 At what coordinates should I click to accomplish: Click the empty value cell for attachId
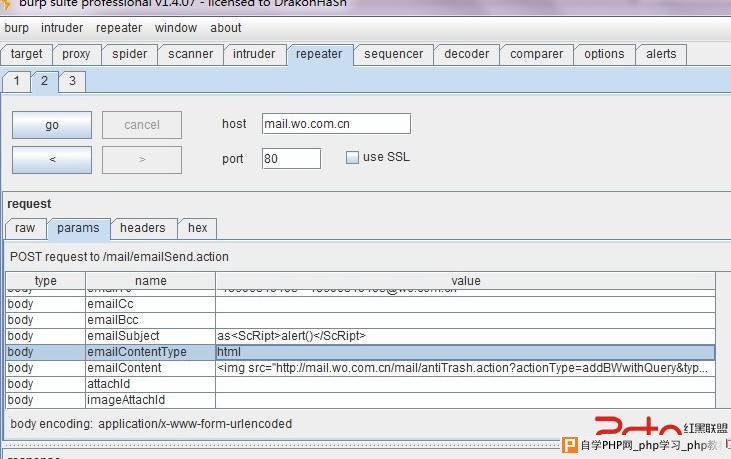pyautogui.click(x=465, y=384)
